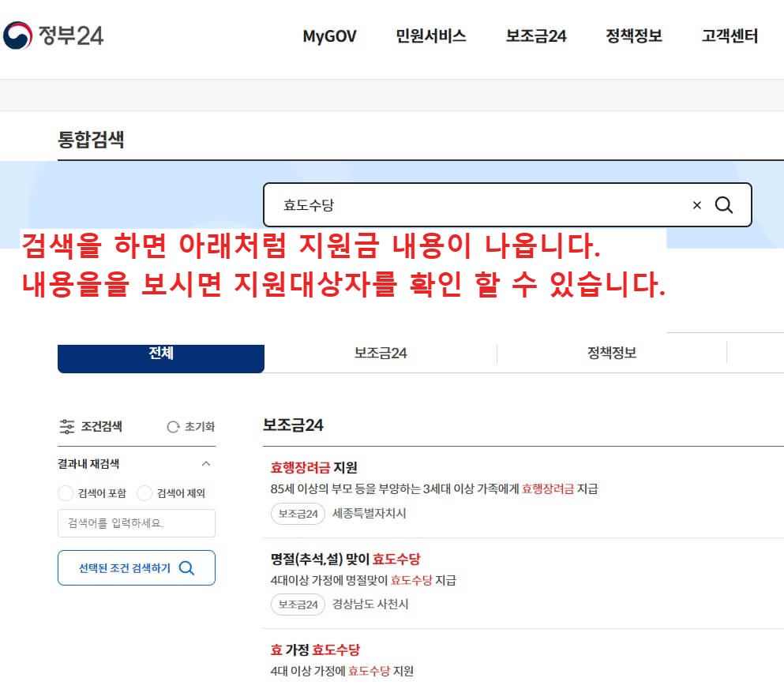Click the 초기화 reset circular arrow icon
The image size is (784, 685).
(173, 427)
